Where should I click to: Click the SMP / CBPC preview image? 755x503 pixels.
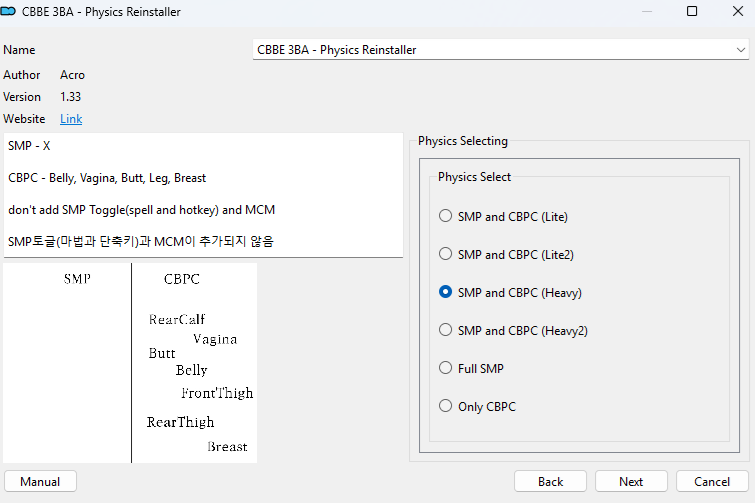(130, 363)
